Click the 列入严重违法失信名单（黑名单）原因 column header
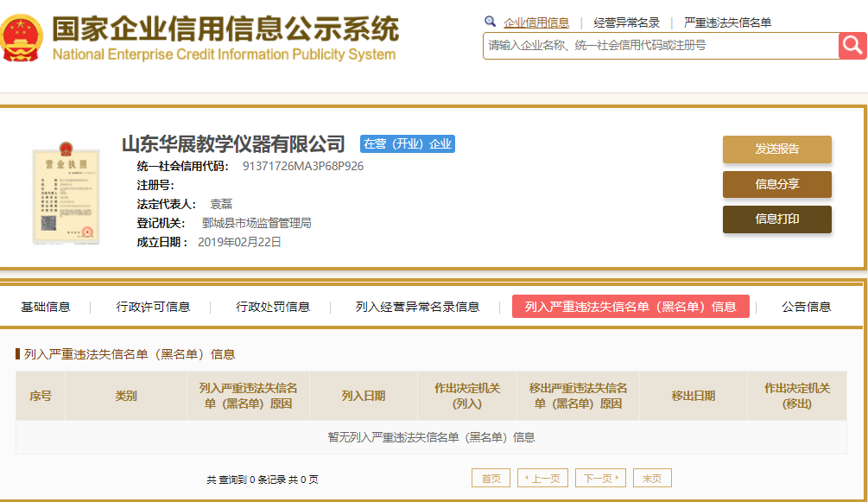868x502 pixels. 248,396
